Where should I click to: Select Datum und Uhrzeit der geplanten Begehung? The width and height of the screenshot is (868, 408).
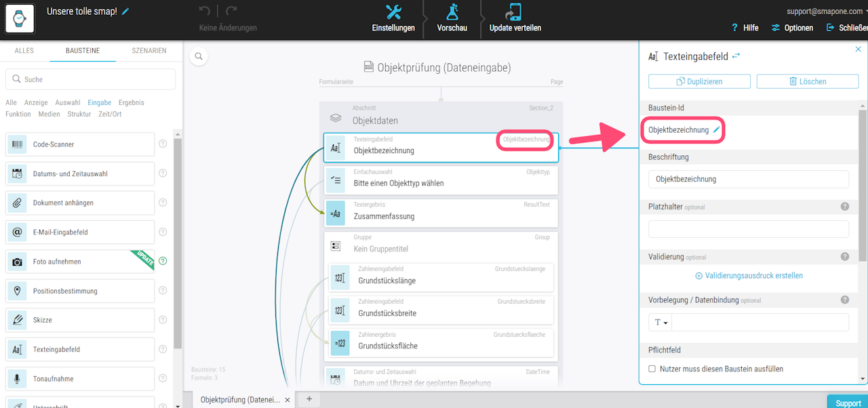pyautogui.click(x=441, y=378)
